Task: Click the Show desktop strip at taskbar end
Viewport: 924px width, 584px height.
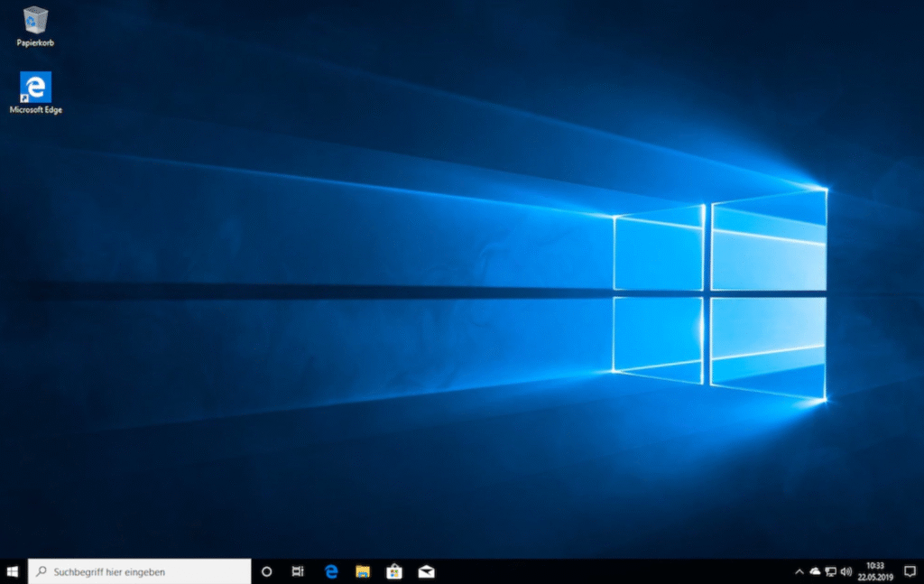Action: 922,571
